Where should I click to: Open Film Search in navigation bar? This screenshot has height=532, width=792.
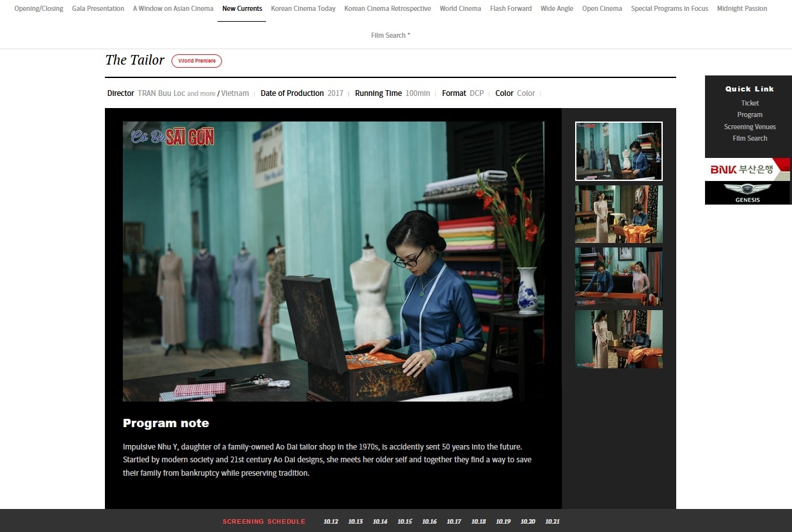[x=390, y=36]
